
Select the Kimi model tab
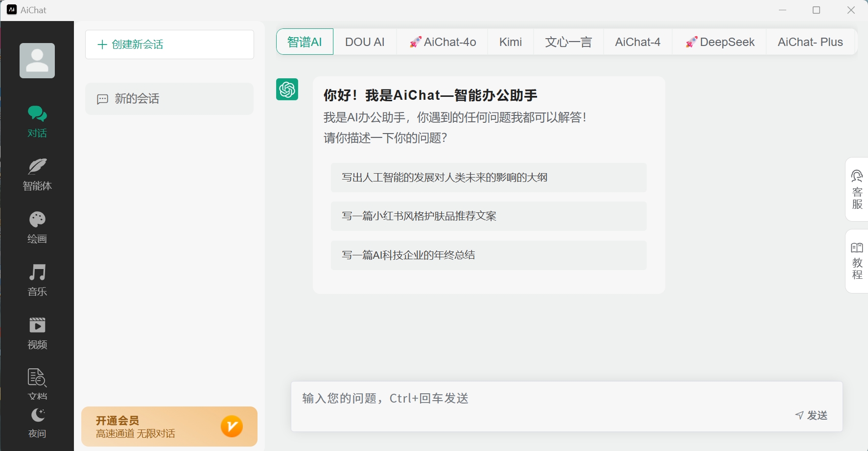[510, 42]
